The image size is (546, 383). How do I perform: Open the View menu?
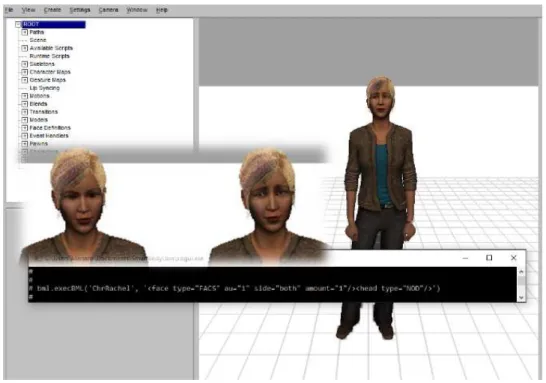click(28, 10)
